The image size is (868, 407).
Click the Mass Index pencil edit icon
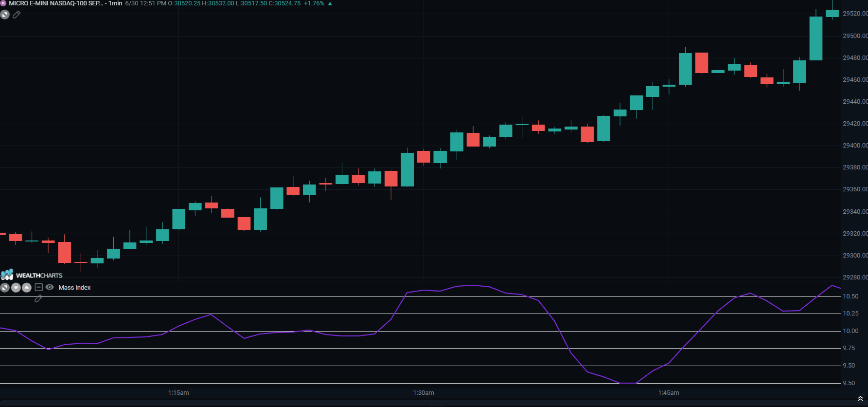(38, 298)
